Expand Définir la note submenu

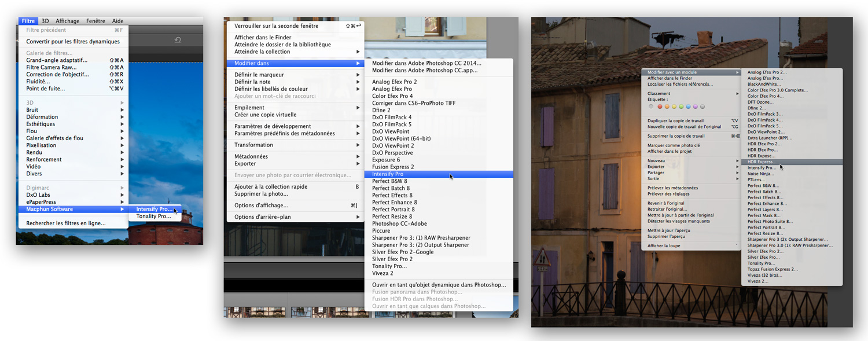[x=295, y=82]
